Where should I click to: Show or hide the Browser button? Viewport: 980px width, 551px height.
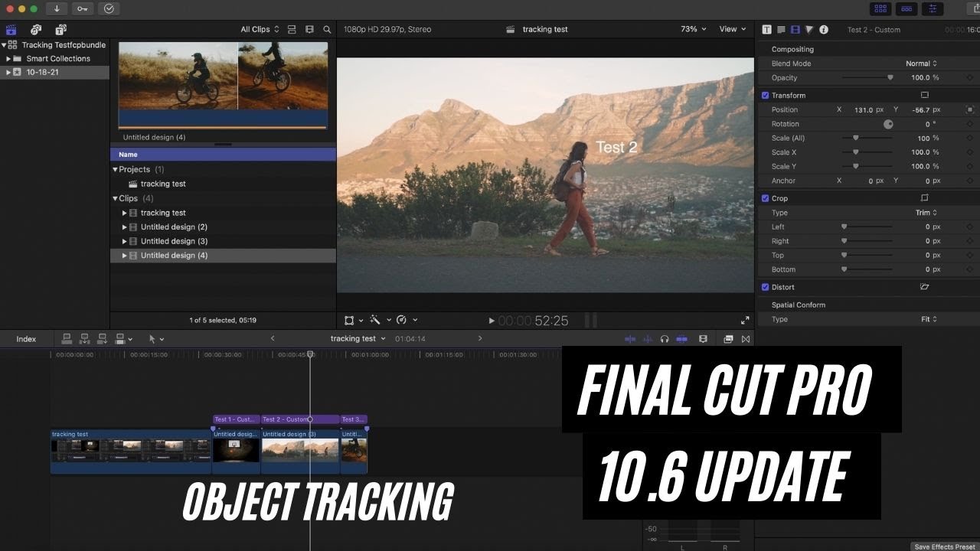(x=880, y=8)
